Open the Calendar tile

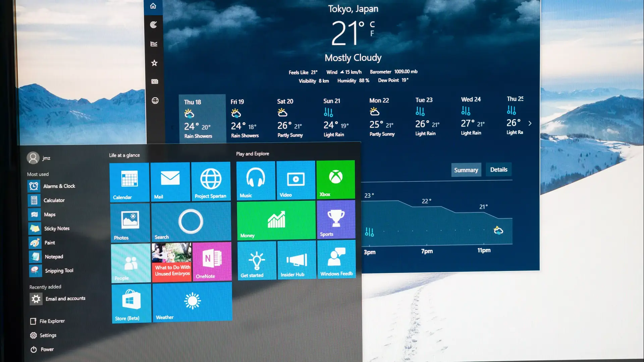(129, 182)
